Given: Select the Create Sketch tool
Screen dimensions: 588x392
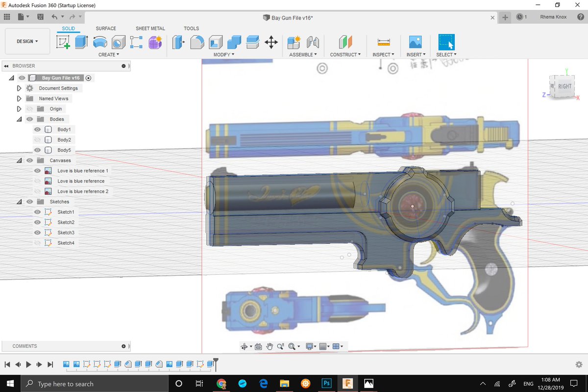Looking at the screenshot, I should (x=63, y=42).
